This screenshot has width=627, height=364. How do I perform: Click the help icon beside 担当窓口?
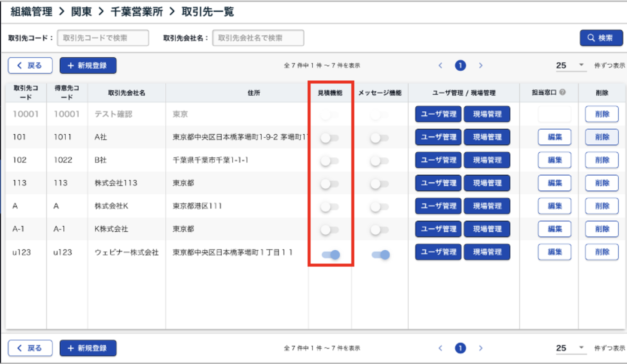563,92
